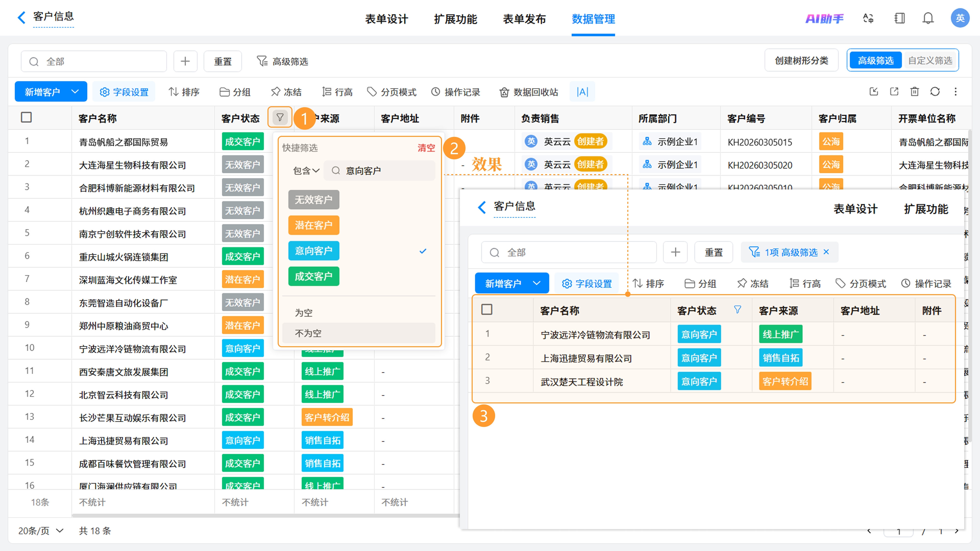Toggle the select-all checkbox in main table header
The height and width of the screenshot is (551, 980).
26,118
